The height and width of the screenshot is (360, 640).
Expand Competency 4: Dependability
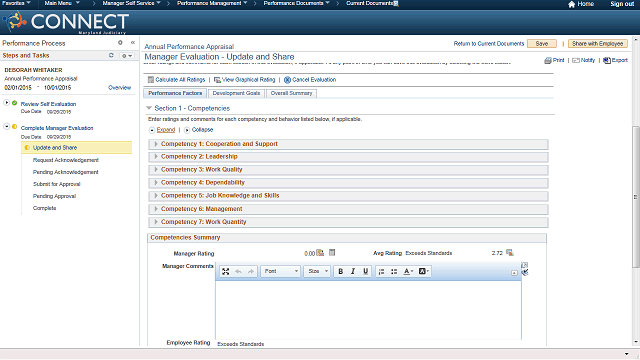[156, 183]
